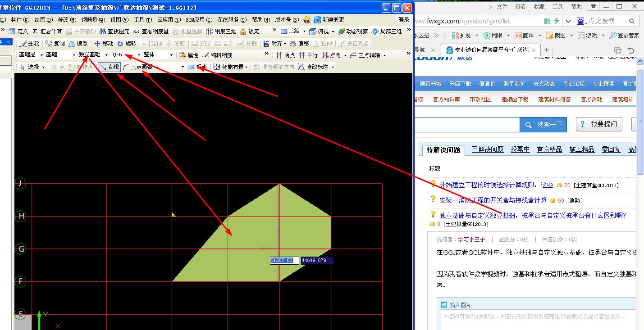
Task: Open the 绘图(D) menu
Action: pyautogui.click(x=44, y=20)
